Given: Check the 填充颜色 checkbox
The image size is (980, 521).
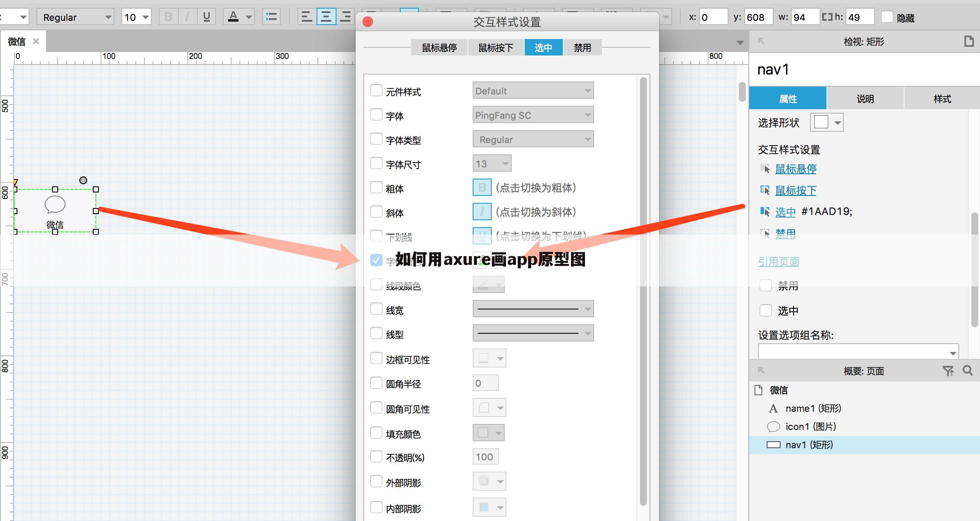Looking at the screenshot, I should pos(376,433).
